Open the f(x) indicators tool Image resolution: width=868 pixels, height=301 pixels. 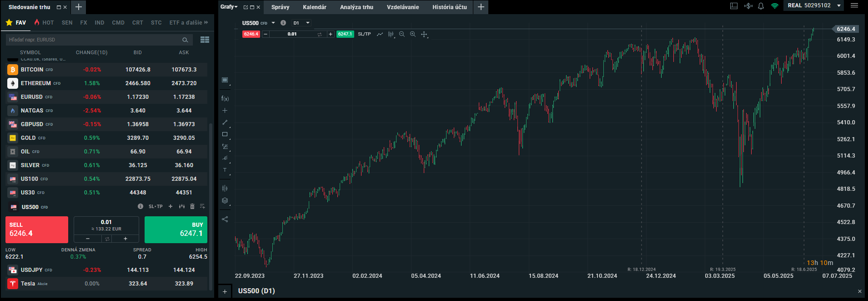click(225, 98)
